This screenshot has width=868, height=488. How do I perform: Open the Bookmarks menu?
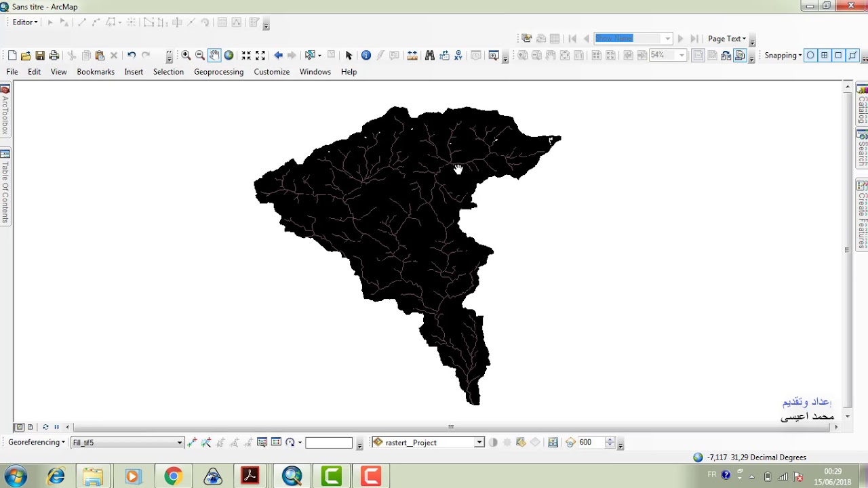point(96,72)
